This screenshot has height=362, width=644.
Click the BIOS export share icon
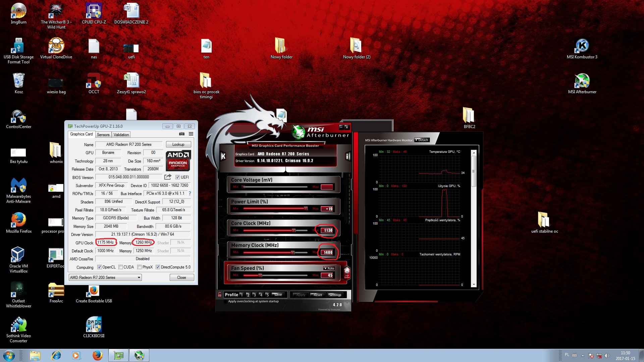pos(168,177)
